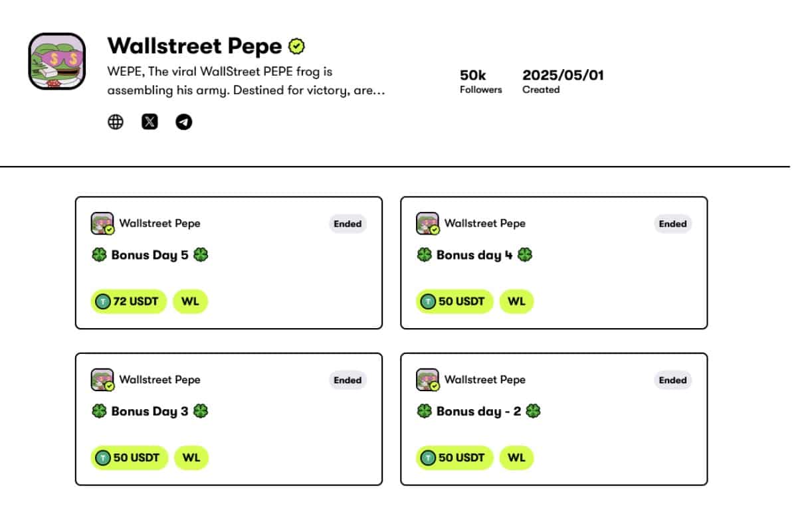The width and height of the screenshot is (812, 514).
Task: Open the website globe icon
Action: [x=116, y=122]
